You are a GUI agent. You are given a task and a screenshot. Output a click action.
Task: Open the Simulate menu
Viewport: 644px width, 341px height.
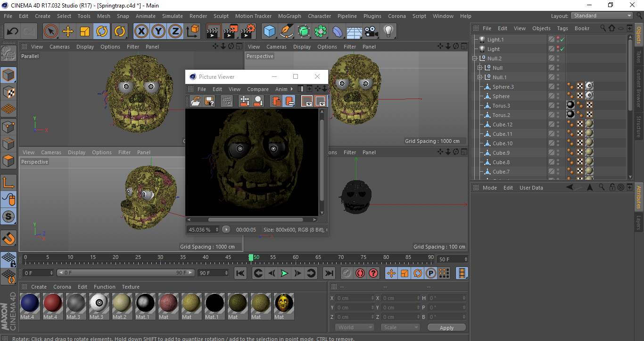click(x=172, y=16)
